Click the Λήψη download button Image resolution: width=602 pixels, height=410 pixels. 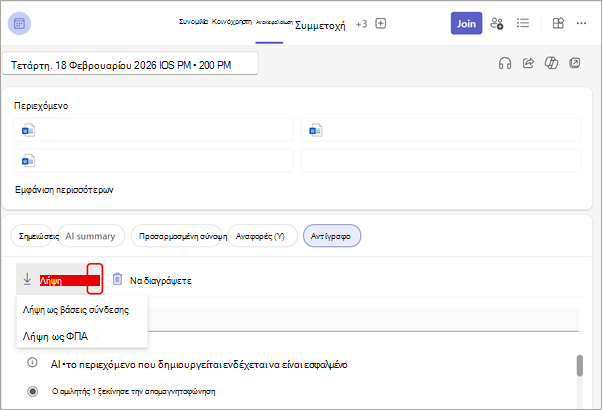(60, 279)
